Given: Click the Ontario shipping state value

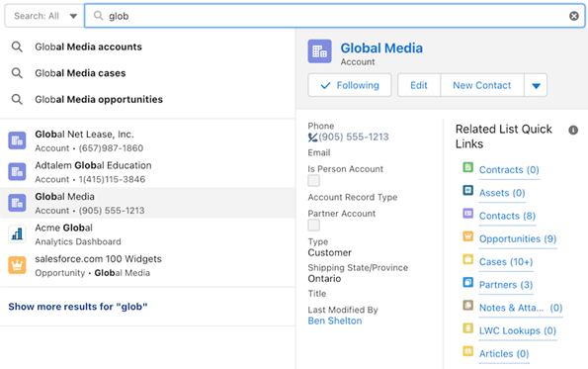Looking at the screenshot, I should 324,279.
